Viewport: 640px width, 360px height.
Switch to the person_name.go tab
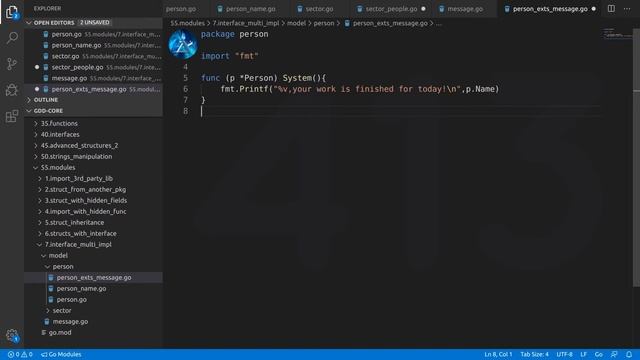pos(251,9)
